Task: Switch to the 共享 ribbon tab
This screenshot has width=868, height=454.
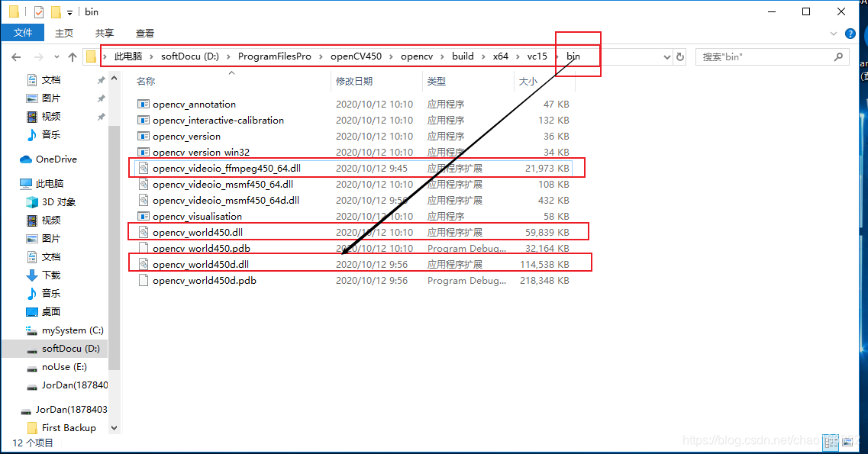Action: click(104, 33)
